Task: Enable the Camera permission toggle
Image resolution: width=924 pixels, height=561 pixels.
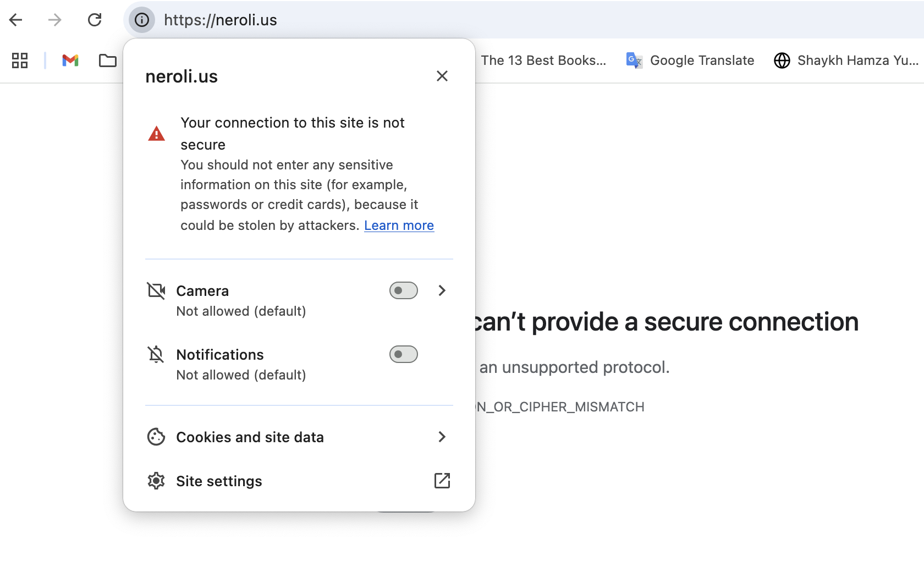Action: (x=404, y=290)
